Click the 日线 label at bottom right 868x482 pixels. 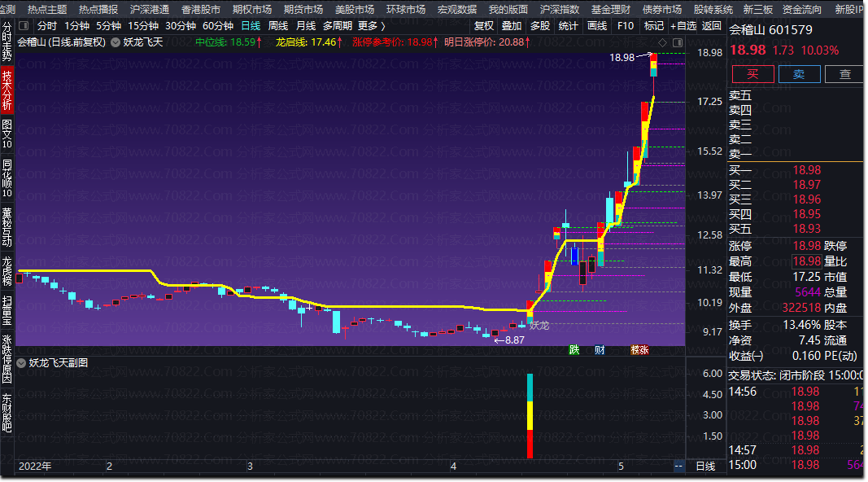pos(705,467)
